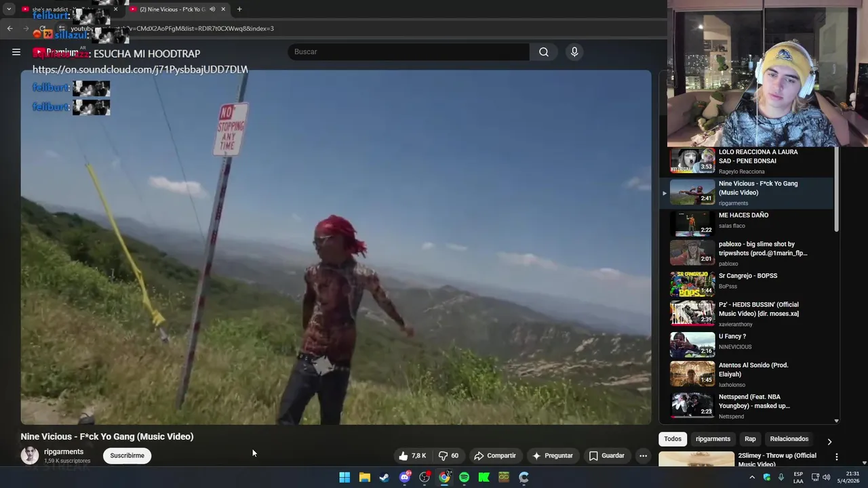868x488 pixels.
Task: Open Windows Security tray icon
Action: pos(767,477)
